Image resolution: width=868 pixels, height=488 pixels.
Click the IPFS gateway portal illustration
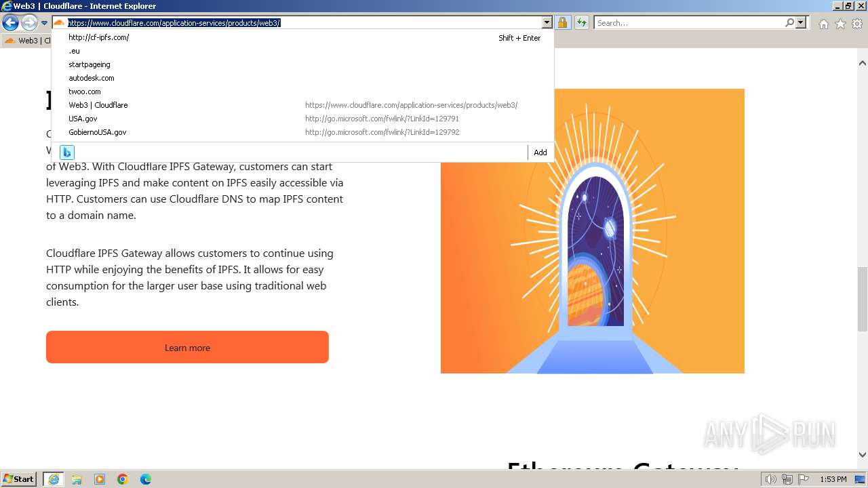593,231
